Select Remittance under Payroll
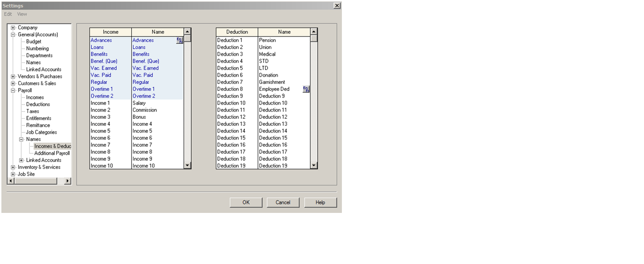This screenshot has height=264, width=644. [x=38, y=125]
